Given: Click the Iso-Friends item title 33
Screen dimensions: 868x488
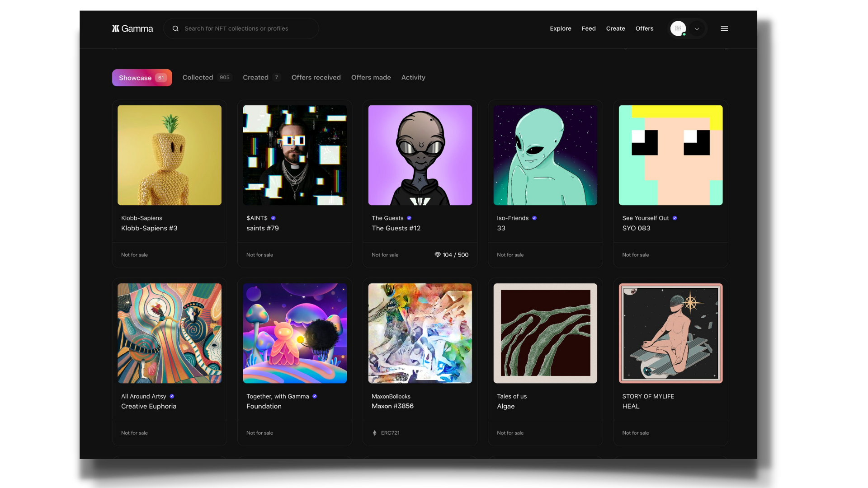Looking at the screenshot, I should click(501, 228).
